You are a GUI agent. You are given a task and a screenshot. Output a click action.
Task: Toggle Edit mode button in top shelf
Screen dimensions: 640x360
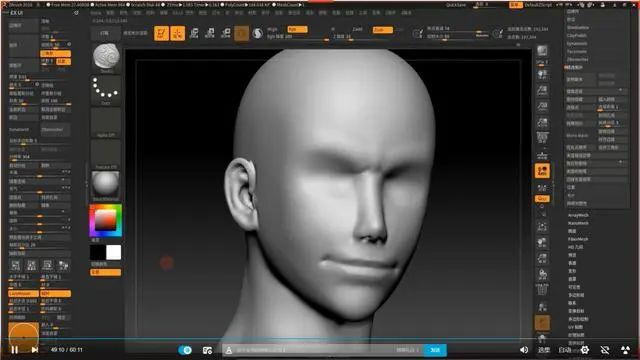coord(162,33)
